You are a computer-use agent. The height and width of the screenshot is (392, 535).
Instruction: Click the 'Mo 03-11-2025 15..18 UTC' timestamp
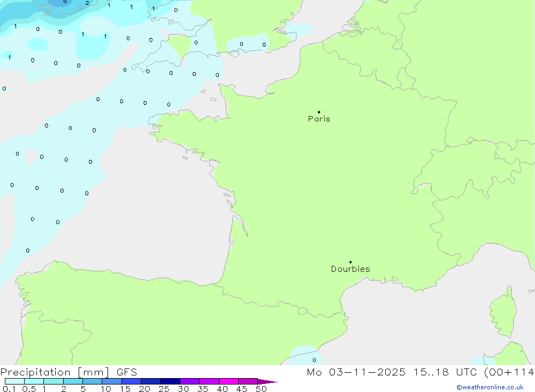click(x=392, y=372)
